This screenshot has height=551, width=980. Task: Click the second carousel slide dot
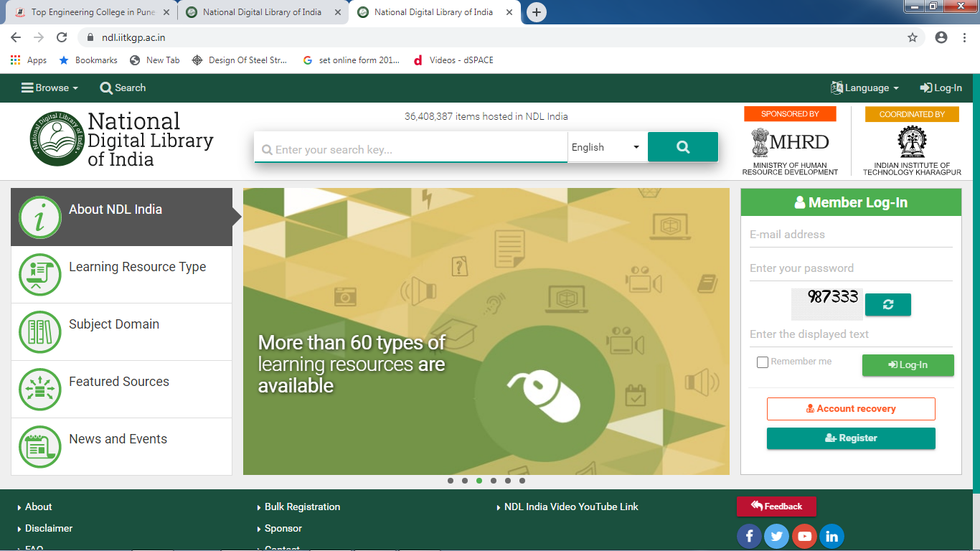(x=465, y=481)
